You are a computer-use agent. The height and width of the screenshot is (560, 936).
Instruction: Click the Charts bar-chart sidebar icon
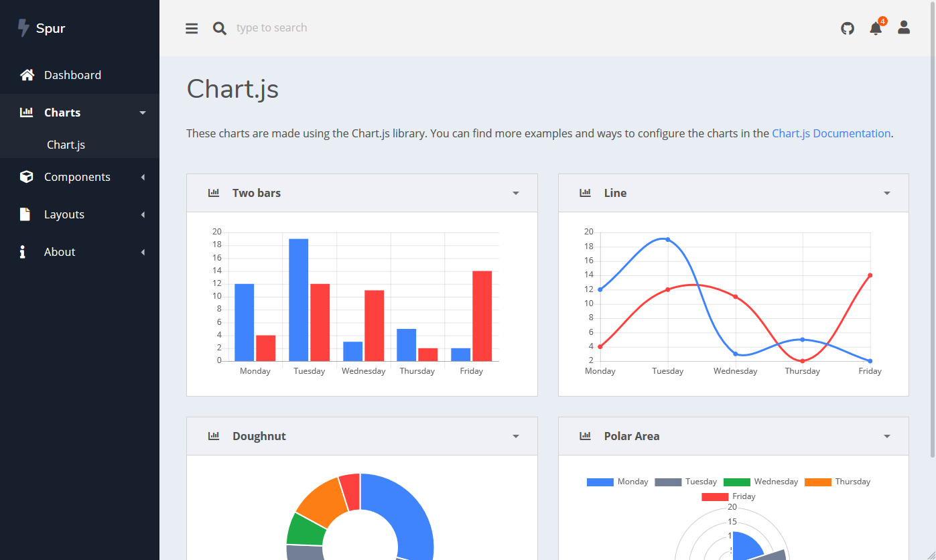[27, 113]
